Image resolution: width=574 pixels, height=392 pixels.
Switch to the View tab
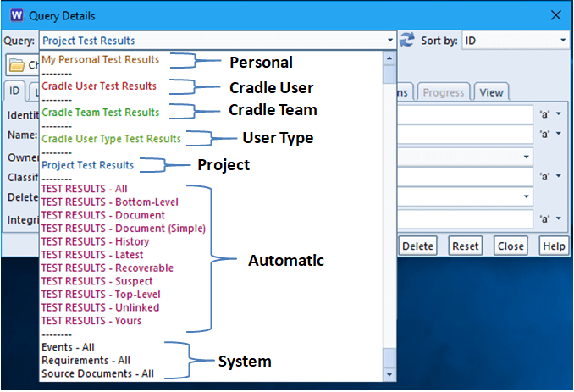491,92
